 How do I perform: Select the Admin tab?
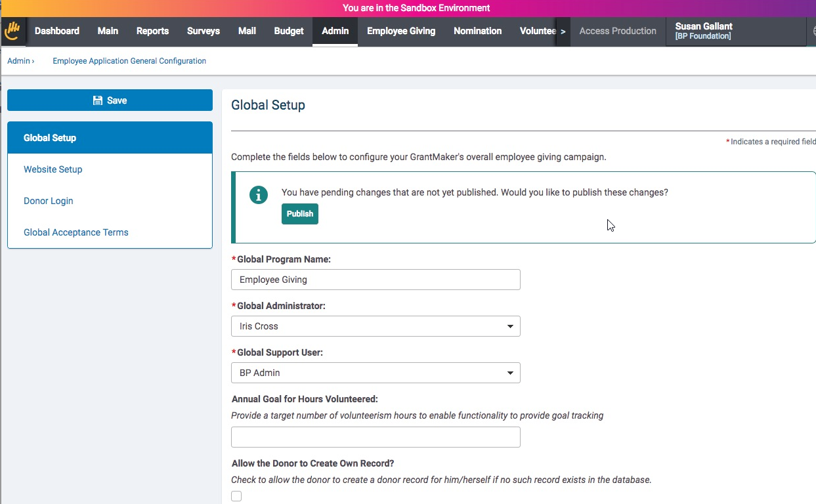click(335, 31)
